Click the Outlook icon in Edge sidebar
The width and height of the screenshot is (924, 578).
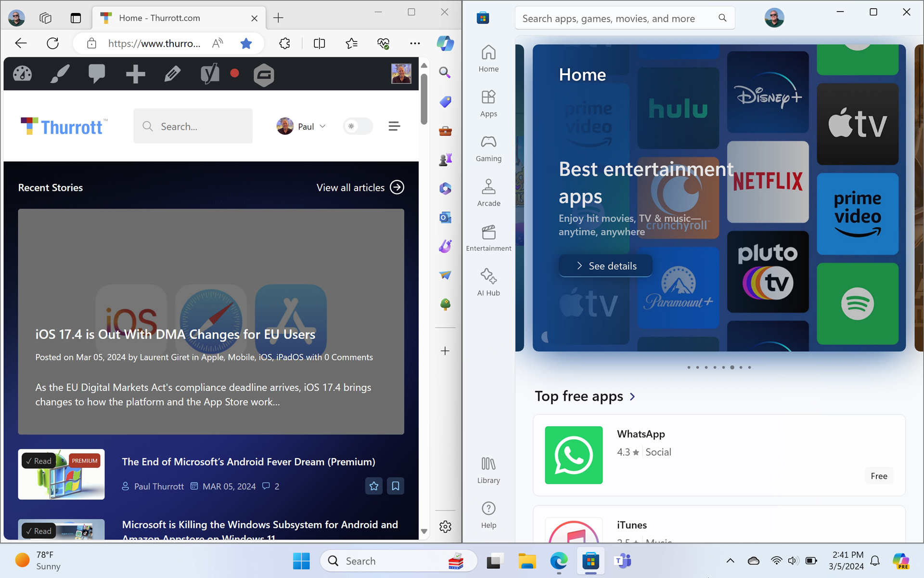tap(445, 218)
